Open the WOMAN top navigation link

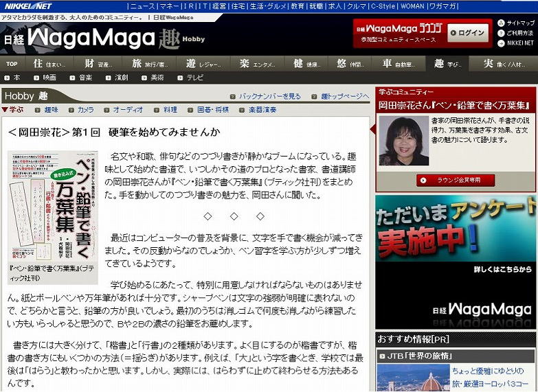412,6
